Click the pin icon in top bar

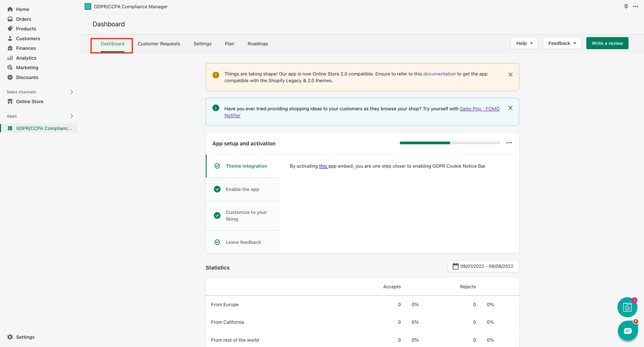point(626,7)
